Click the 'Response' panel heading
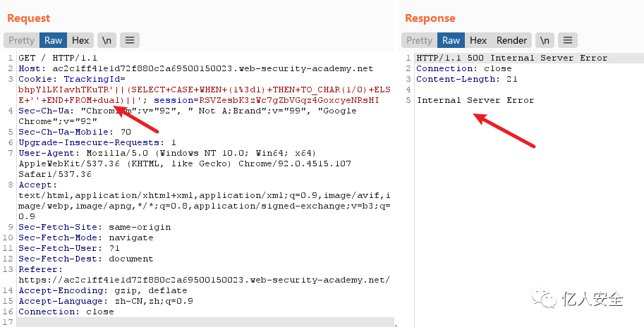 coord(430,18)
